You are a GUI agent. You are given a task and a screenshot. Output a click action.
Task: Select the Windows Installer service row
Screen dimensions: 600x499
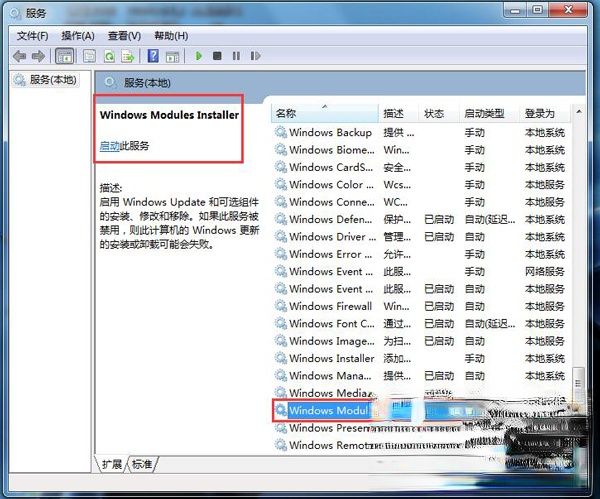tap(421, 358)
